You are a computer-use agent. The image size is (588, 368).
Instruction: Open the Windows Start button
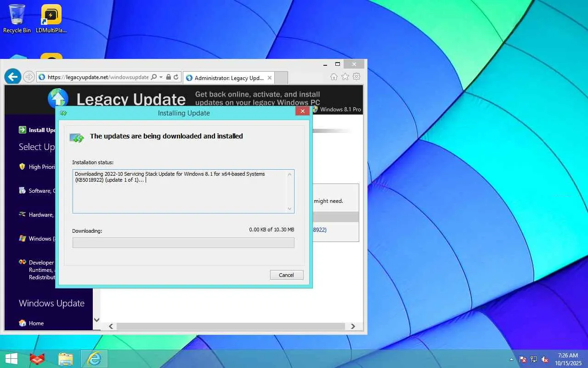(x=11, y=359)
